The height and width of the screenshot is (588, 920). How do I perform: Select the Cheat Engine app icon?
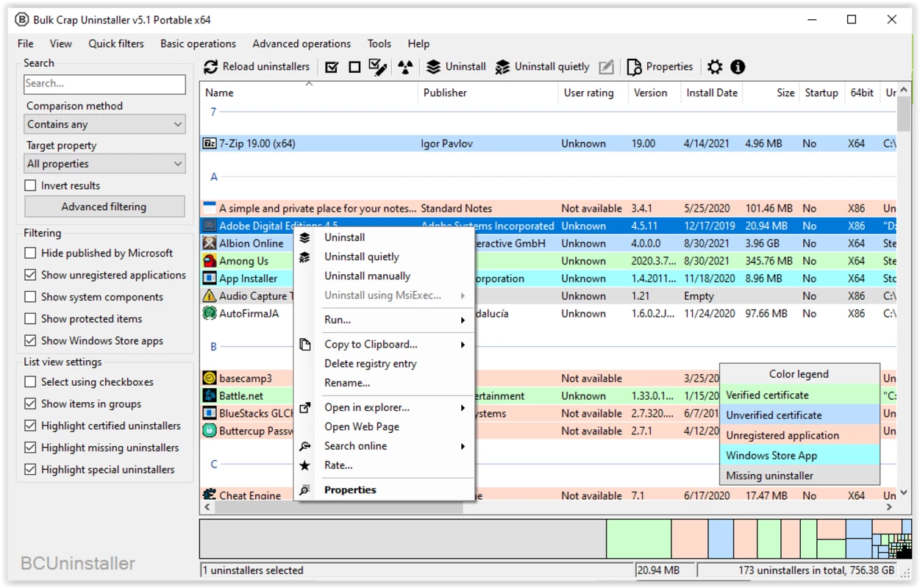(210, 495)
